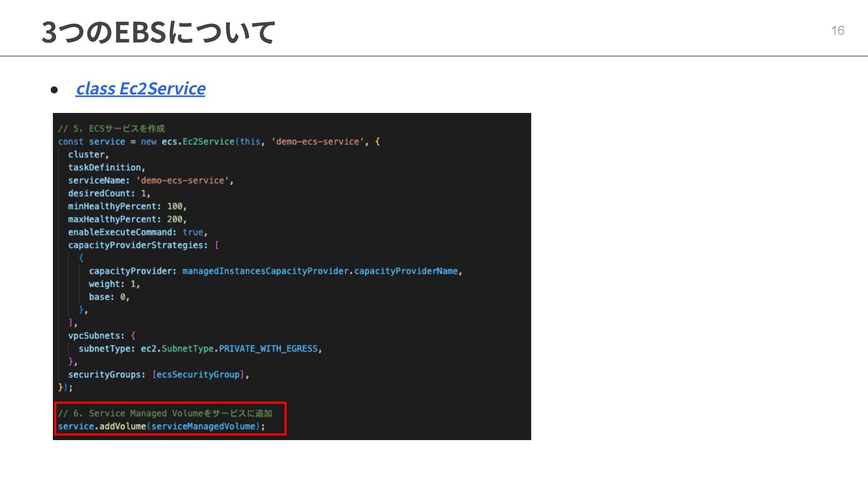Click the Service Managed Volume comment line

click(165, 413)
